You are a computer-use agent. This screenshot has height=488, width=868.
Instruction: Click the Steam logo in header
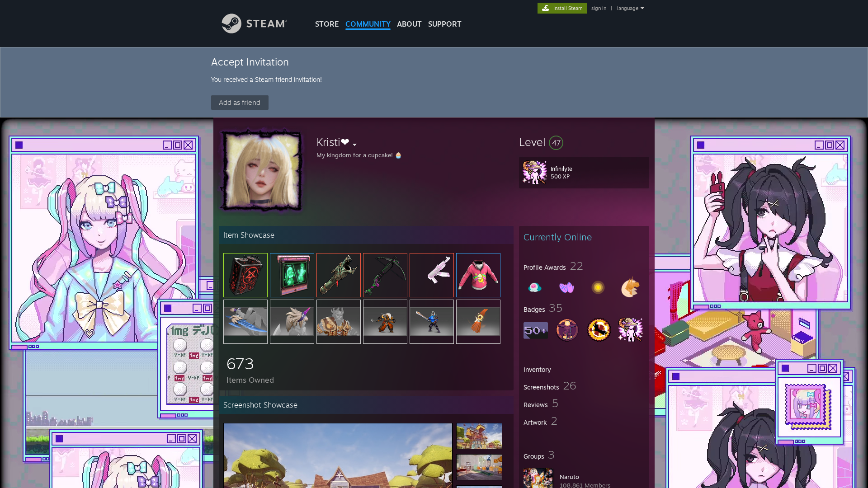254,23
